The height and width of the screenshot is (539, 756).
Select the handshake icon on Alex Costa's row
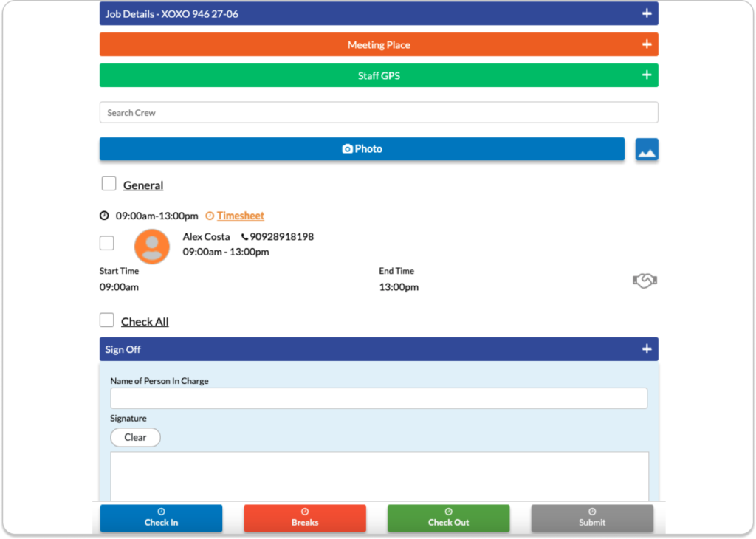pos(644,280)
